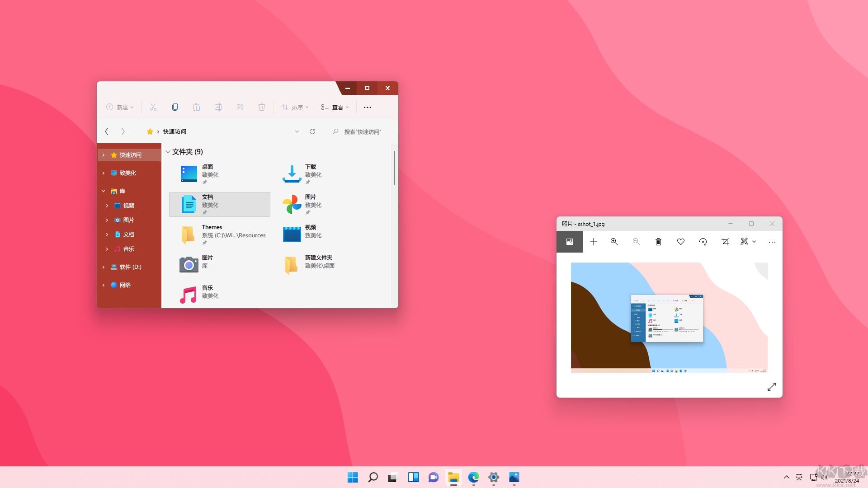Select Music under Libraries in sidebar
This screenshot has height=488, width=868.
pos(128,249)
